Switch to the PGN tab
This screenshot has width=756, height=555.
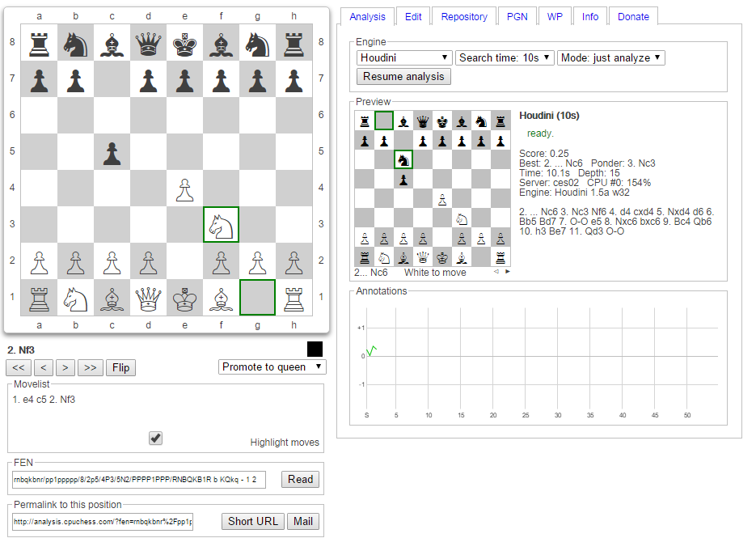pyautogui.click(x=517, y=16)
